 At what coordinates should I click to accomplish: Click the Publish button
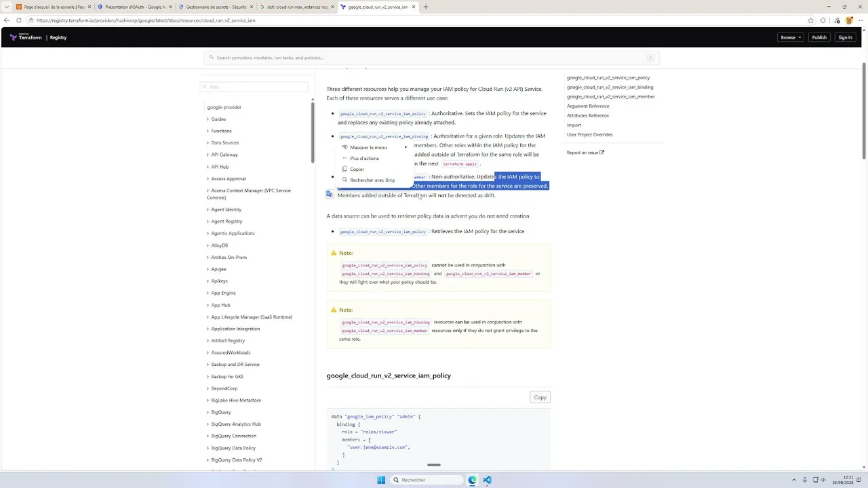coord(819,37)
